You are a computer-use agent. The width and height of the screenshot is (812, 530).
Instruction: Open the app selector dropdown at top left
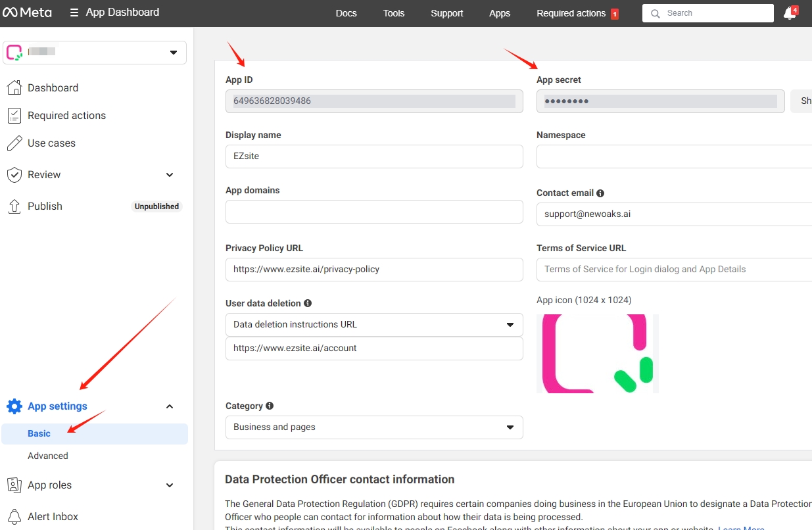pyautogui.click(x=174, y=52)
